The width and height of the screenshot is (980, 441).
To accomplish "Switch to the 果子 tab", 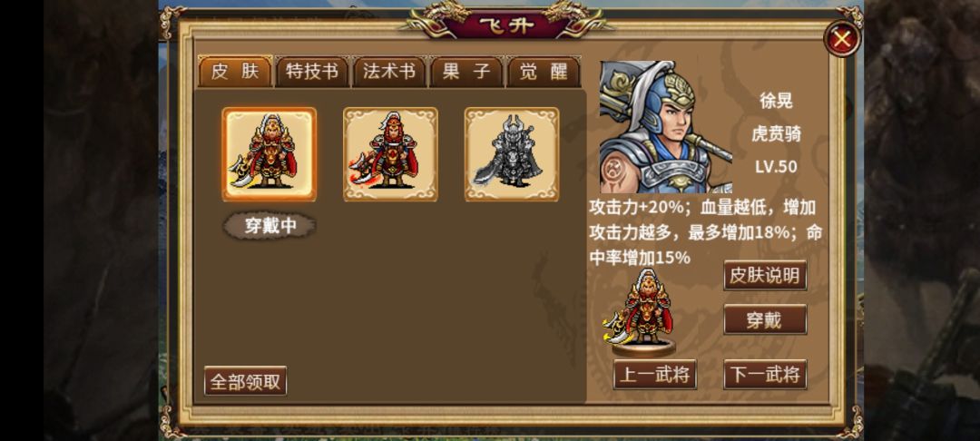I will coord(466,72).
